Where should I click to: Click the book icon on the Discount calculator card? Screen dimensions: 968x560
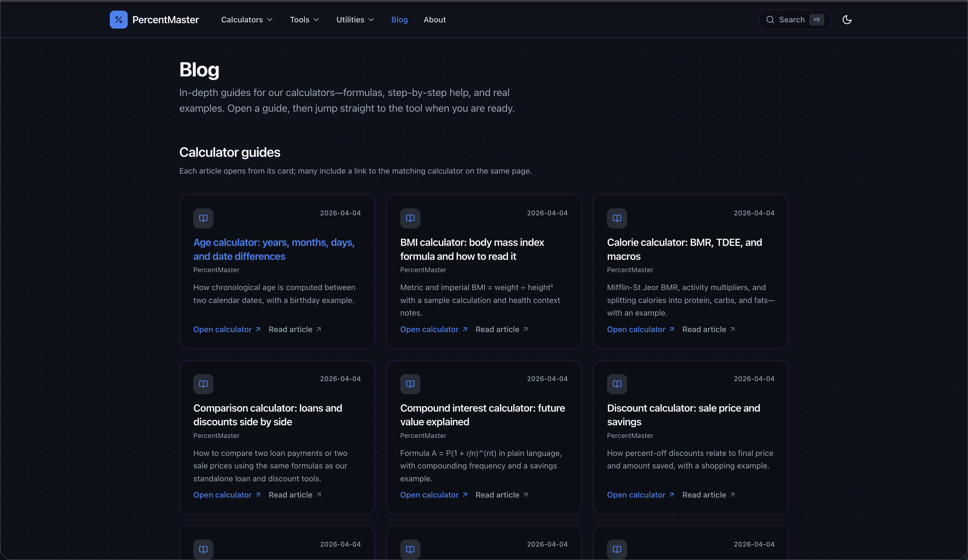click(x=616, y=384)
